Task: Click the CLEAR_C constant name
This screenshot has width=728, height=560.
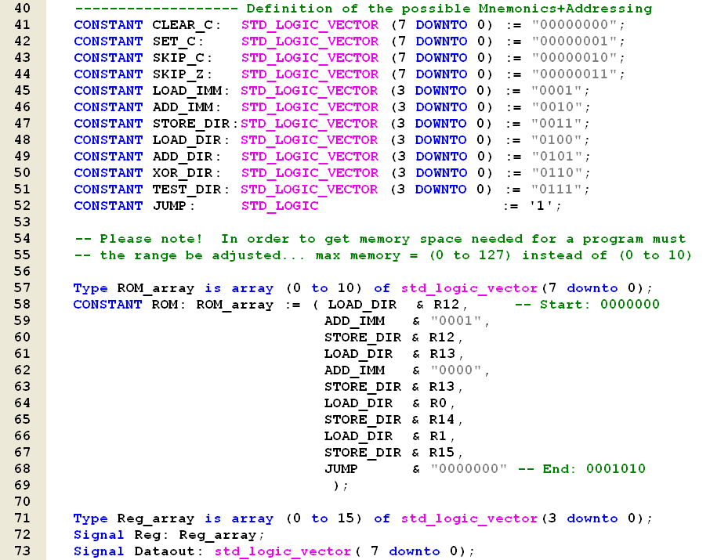Action: point(183,25)
